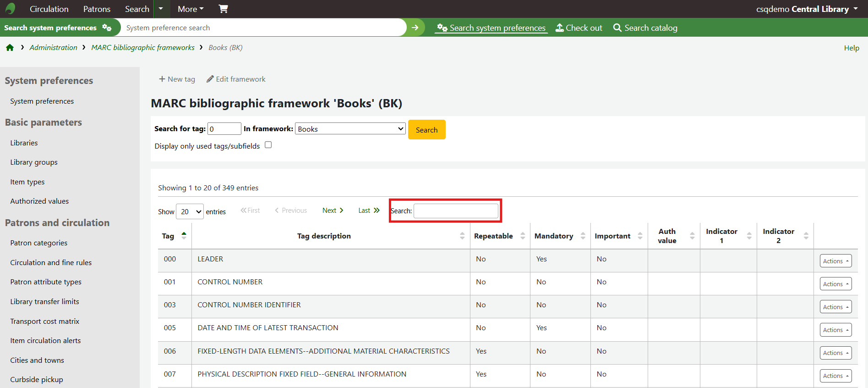Sort table by Tag column arrows
This screenshot has width=868, height=388.
click(x=184, y=236)
